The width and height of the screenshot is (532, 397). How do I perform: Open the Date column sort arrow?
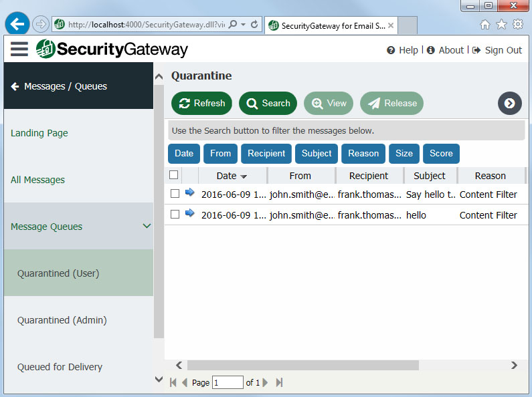[244, 176]
